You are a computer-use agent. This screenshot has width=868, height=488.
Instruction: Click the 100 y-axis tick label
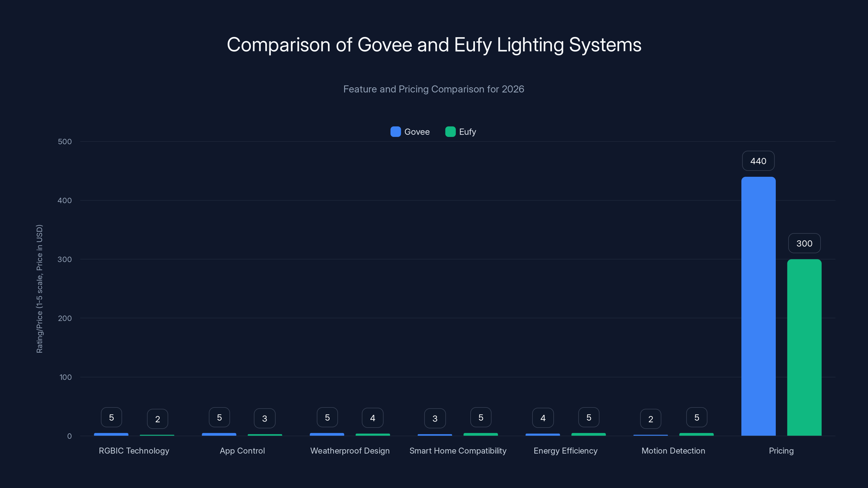(65, 377)
